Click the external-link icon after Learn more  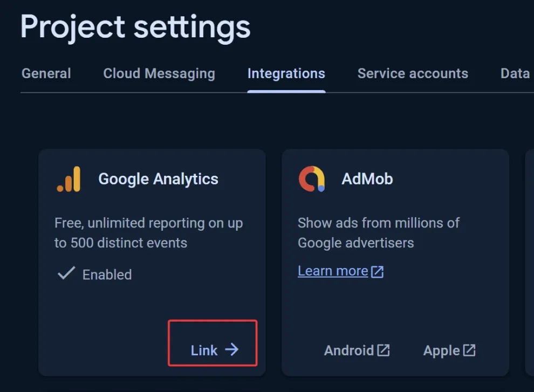[378, 272]
